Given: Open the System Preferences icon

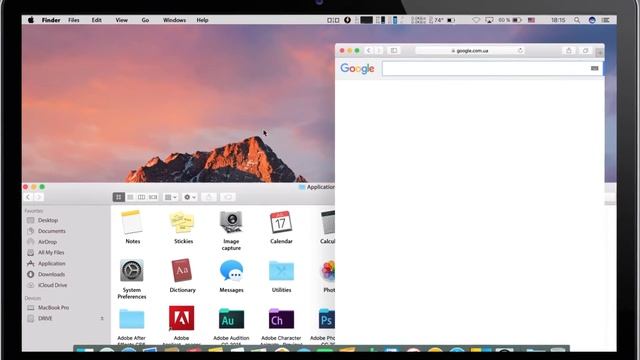Looking at the screenshot, I should [x=132, y=270].
